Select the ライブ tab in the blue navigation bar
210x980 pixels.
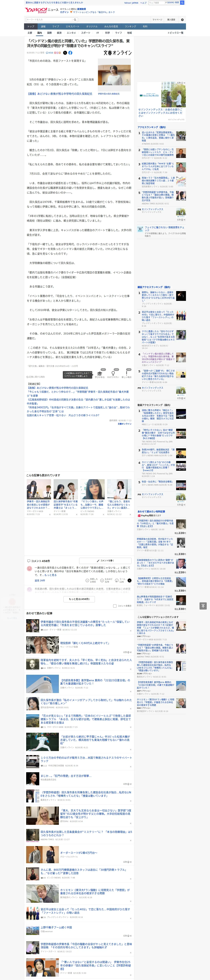[56, 26]
